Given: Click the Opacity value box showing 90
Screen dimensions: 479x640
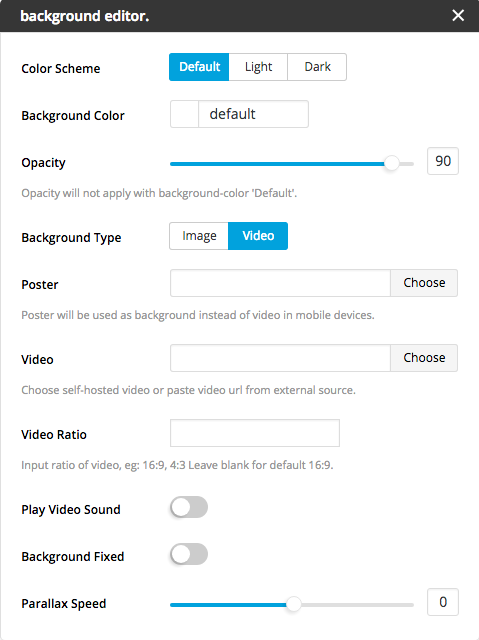Looking at the screenshot, I should tap(443, 161).
